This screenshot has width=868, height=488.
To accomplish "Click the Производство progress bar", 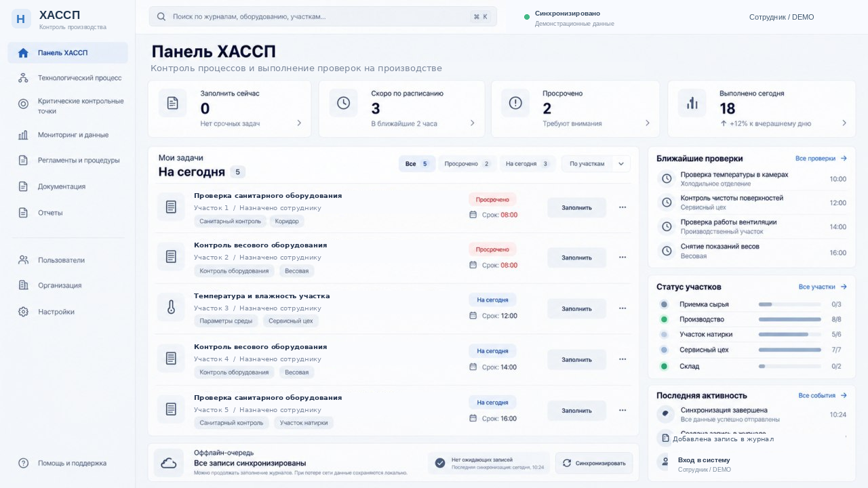I will [789, 319].
